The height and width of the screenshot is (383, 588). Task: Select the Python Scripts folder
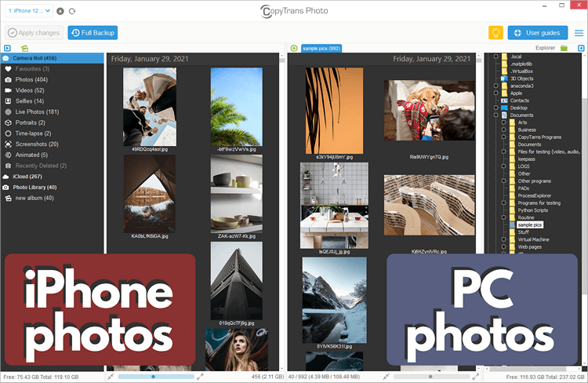pyautogui.click(x=533, y=210)
